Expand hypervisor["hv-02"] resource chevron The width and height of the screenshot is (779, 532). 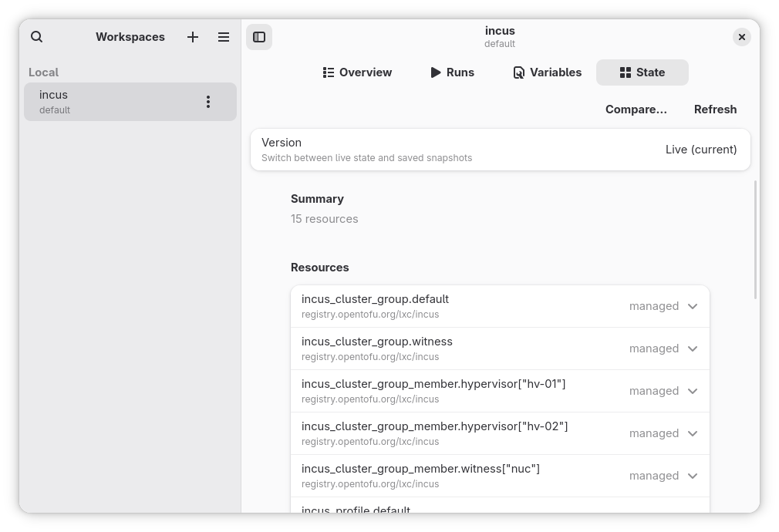693,433
